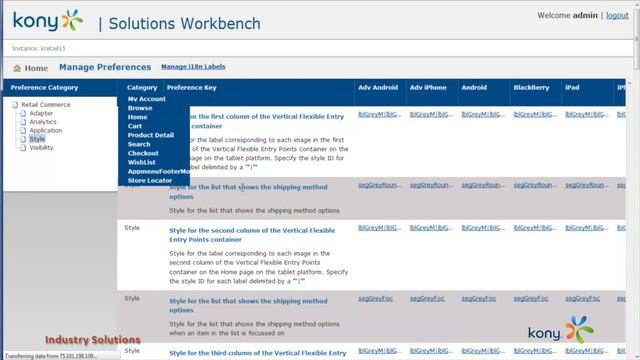The height and width of the screenshot is (360, 640).
Task: Open segGreyFoc value under Adv iPhone
Action: (x=427, y=299)
